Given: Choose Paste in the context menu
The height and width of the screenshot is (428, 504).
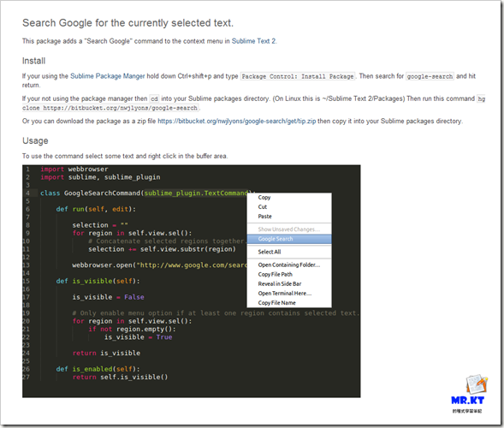Looking at the screenshot, I should pyautogui.click(x=265, y=217).
